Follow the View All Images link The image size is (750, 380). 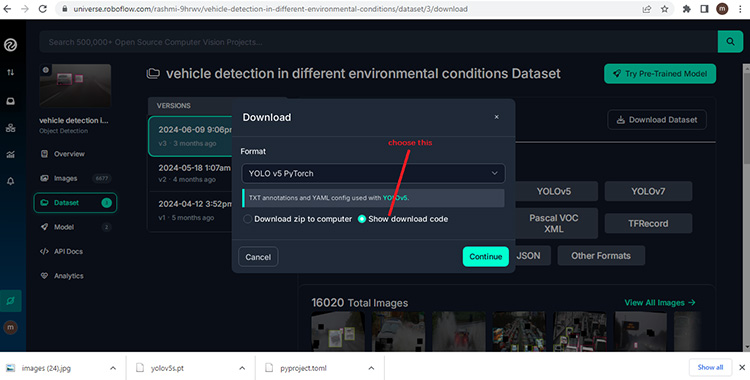pyautogui.click(x=660, y=302)
